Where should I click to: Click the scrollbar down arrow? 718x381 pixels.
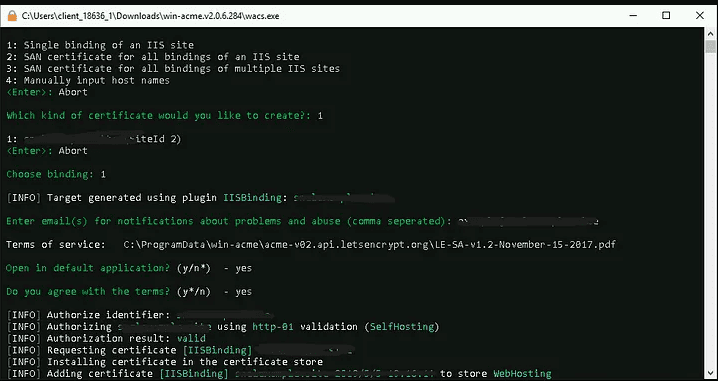click(x=710, y=372)
